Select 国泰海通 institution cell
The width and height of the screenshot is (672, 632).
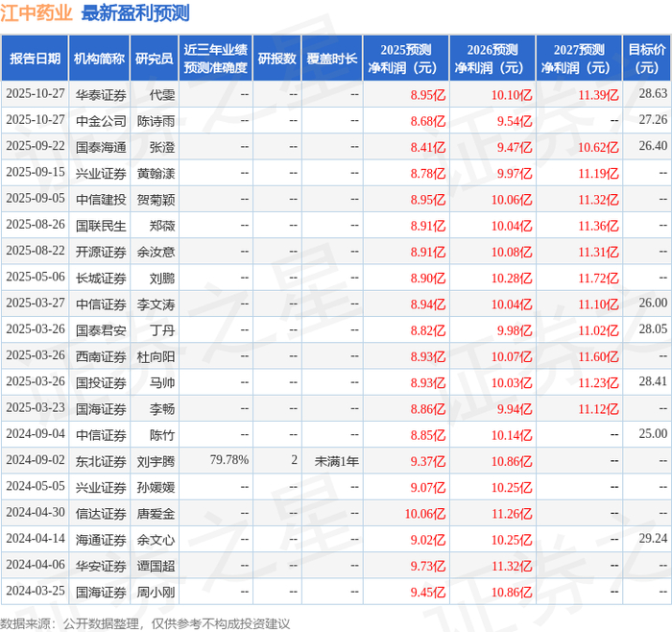[101, 148]
